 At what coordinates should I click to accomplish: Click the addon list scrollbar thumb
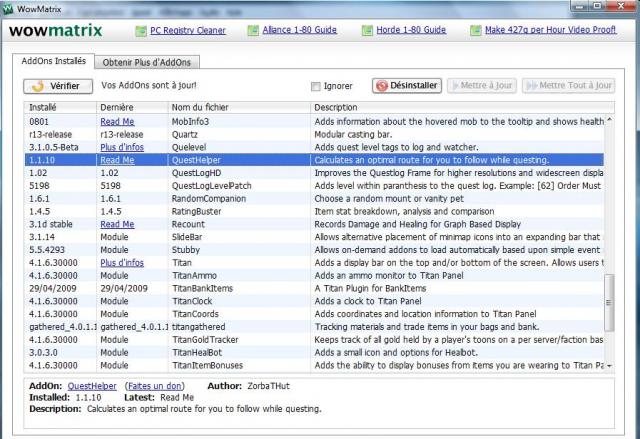point(609,302)
